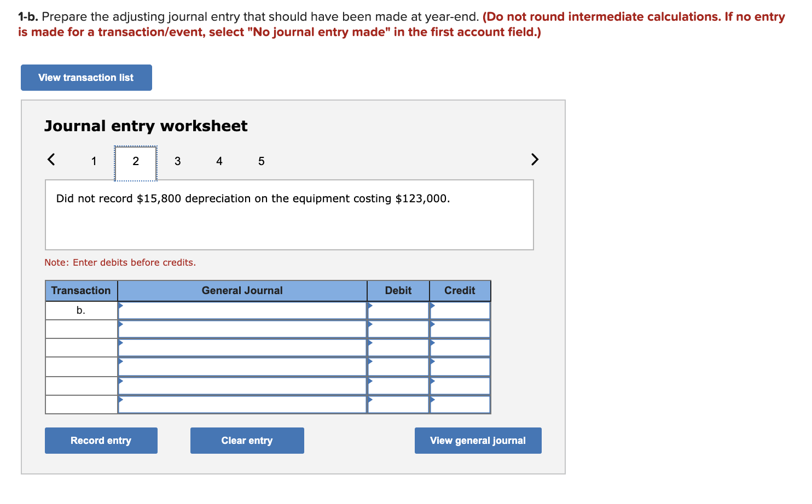Viewport: 812px width, 504px height.
Task: Switch to transaction tab 1
Action: pos(93,161)
